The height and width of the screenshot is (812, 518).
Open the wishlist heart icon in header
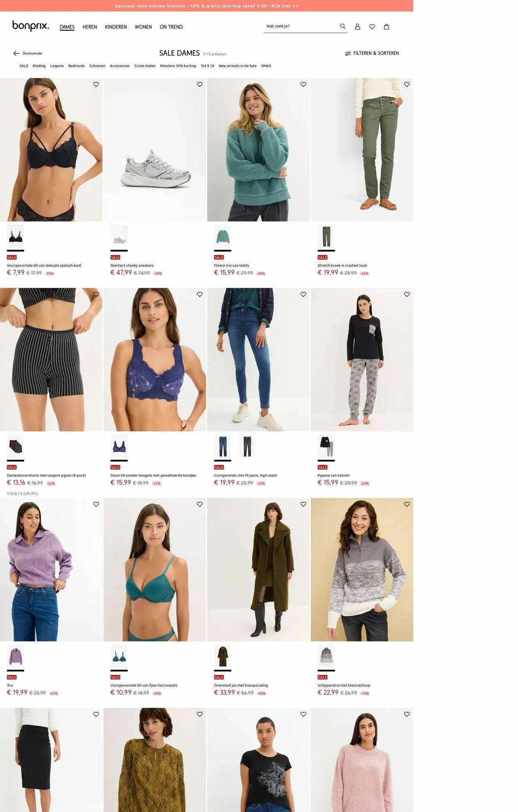tap(372, 27)
